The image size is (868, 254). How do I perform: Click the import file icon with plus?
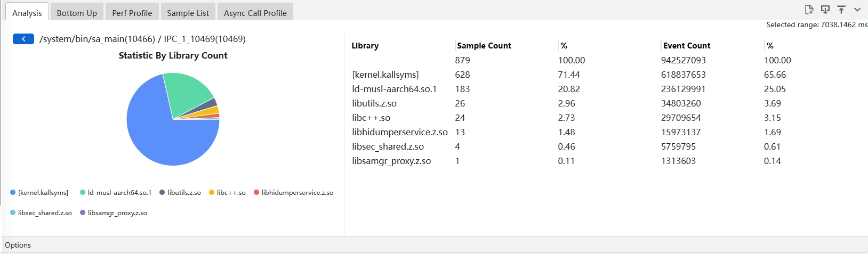[809, 10]
